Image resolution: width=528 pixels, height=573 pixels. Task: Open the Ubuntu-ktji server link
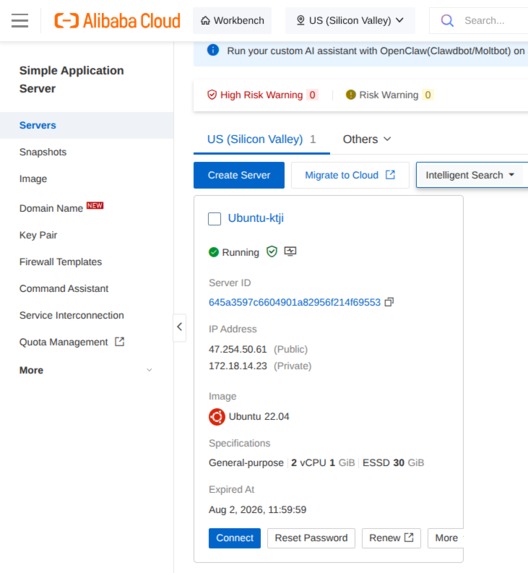[256, 218]
